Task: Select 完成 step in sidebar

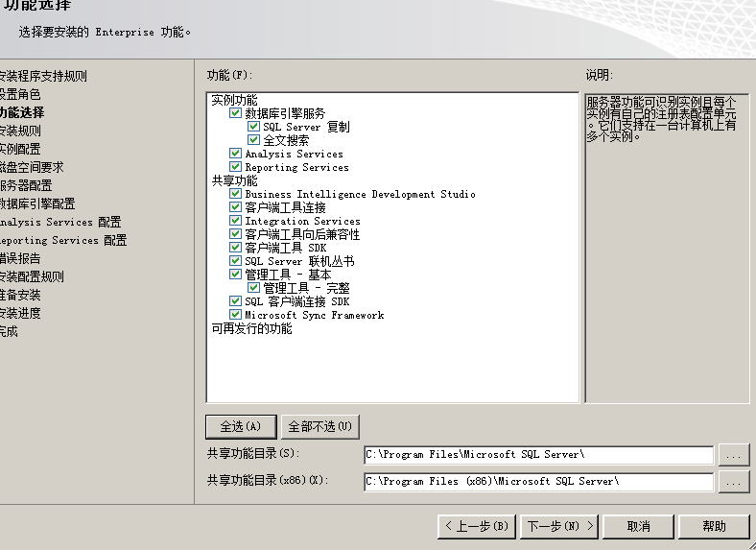Action: pos(9,332)
